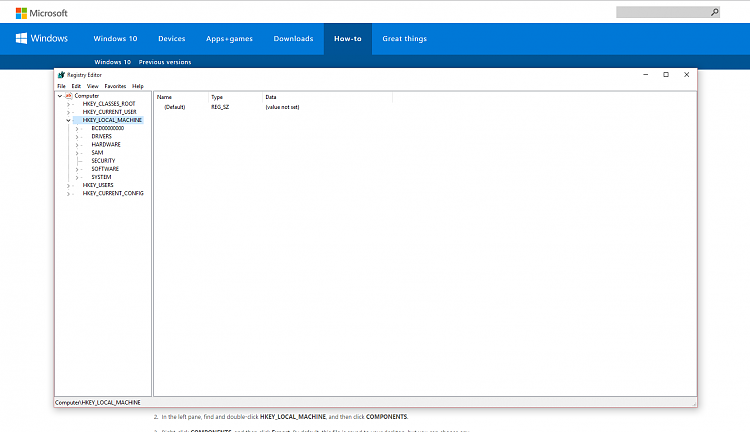Expand the DRIVERS key arrow
This screenshot has width=750, height=432.
(77, 137)
